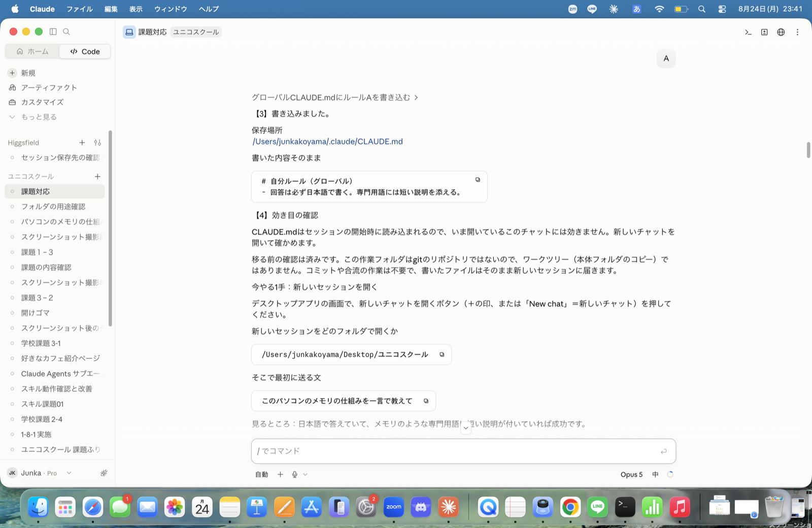Switch to the ホーム tab

32,51
